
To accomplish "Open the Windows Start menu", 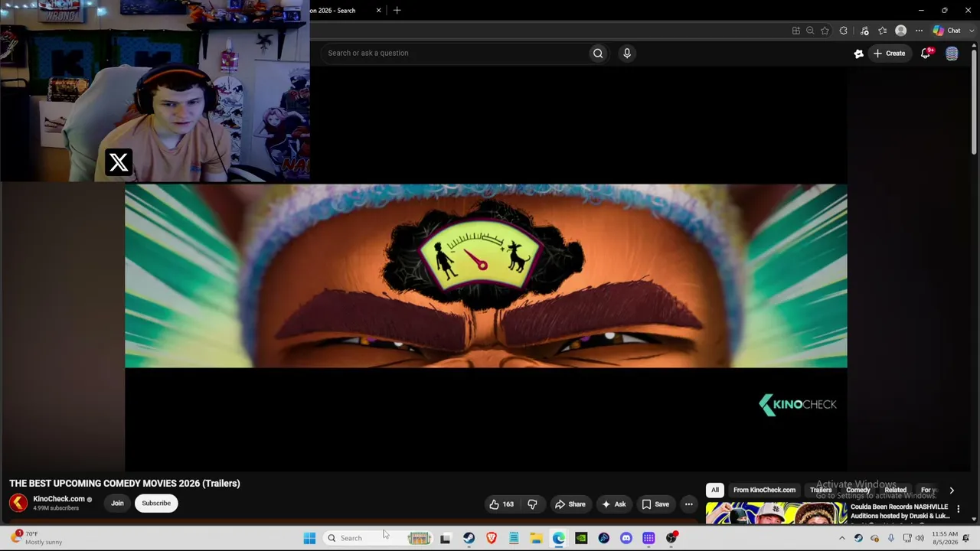I will click(x=309, y=538).
